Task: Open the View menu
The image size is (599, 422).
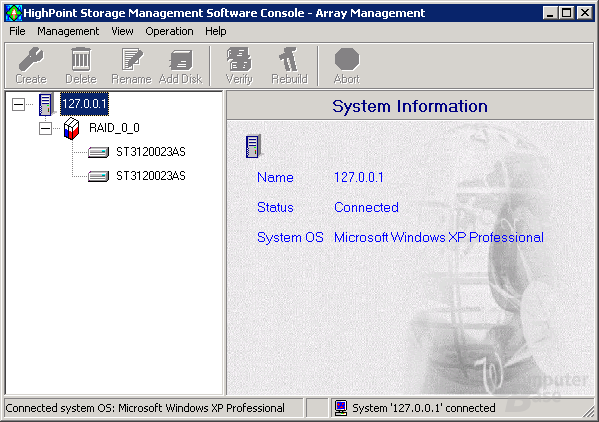Action: coord(122,31)
